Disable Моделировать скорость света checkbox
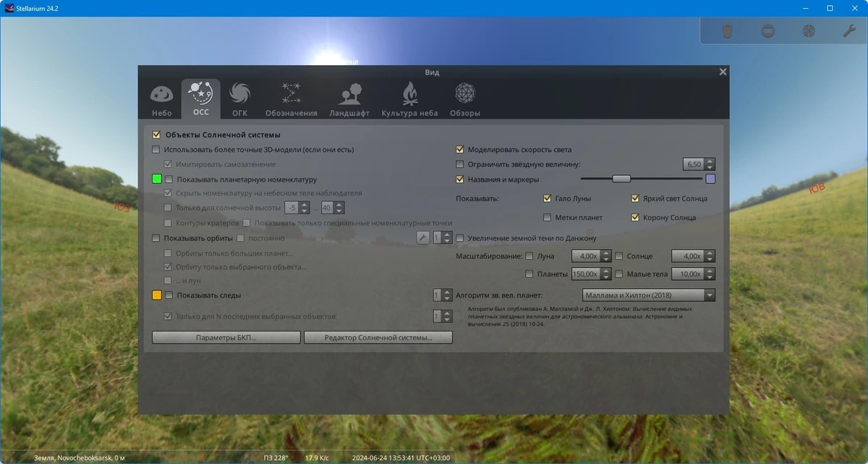868x464 pixels. coord(460,150)
